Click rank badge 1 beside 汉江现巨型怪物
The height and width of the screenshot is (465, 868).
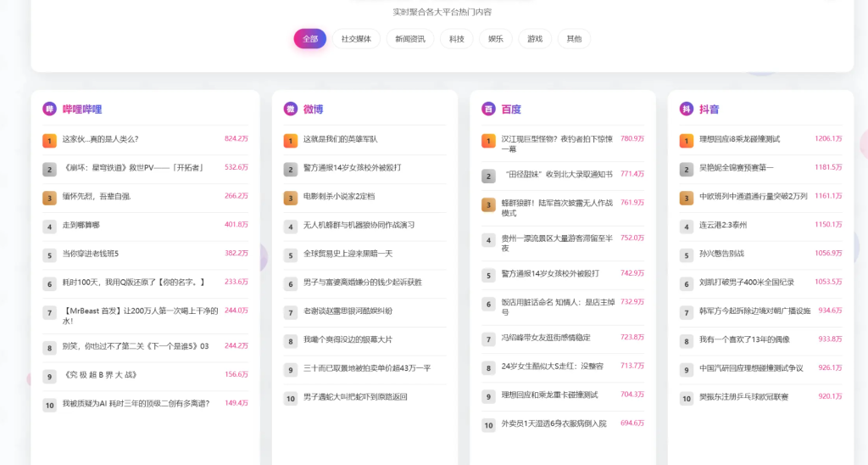pyautogui.click(x=488, y=142)
